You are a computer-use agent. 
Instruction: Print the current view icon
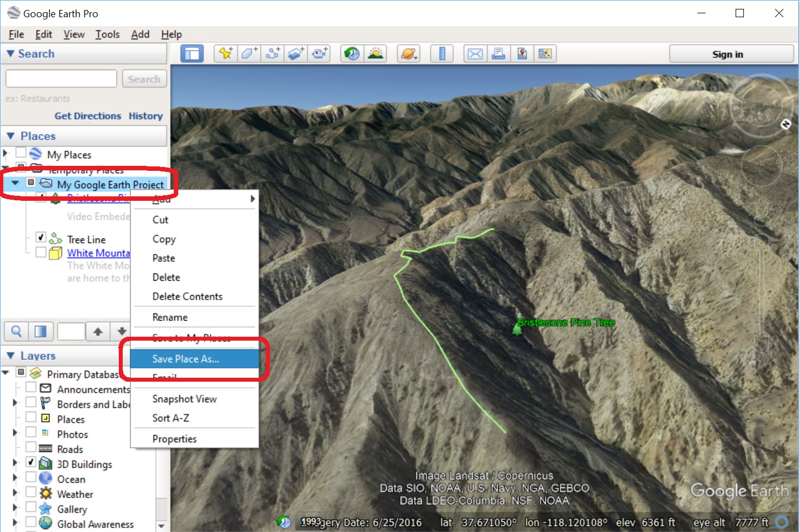pyautogui.click(x=499, y=54)
